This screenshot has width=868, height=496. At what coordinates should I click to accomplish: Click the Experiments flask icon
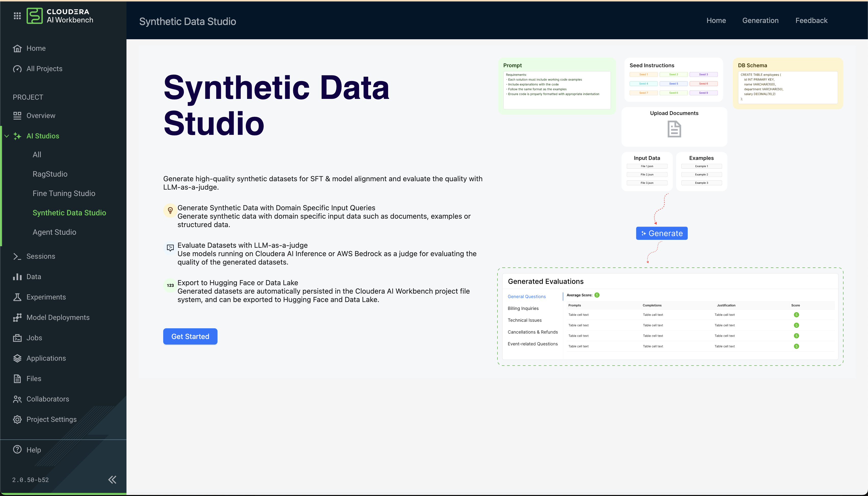pos(17,297)
